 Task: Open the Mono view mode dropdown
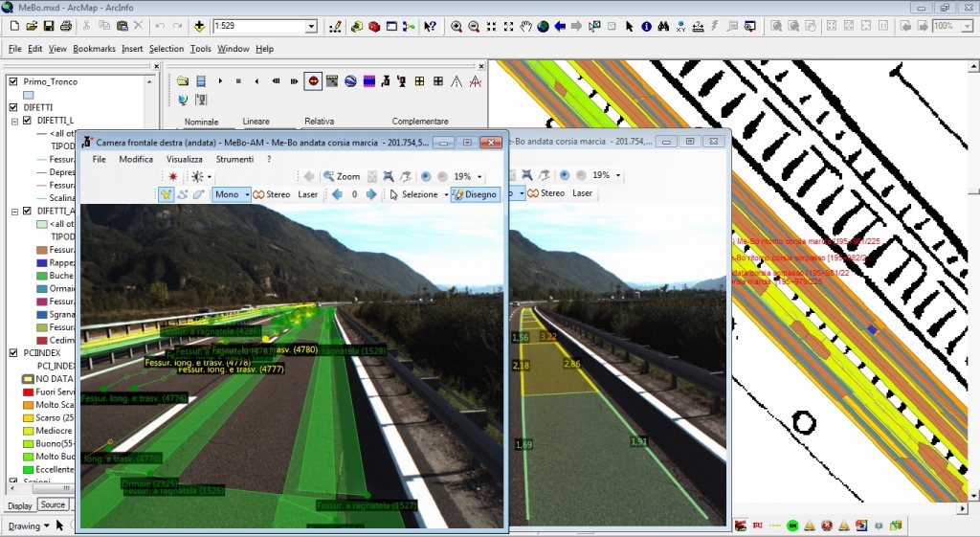pyautogui.click(x=247, y=194)
